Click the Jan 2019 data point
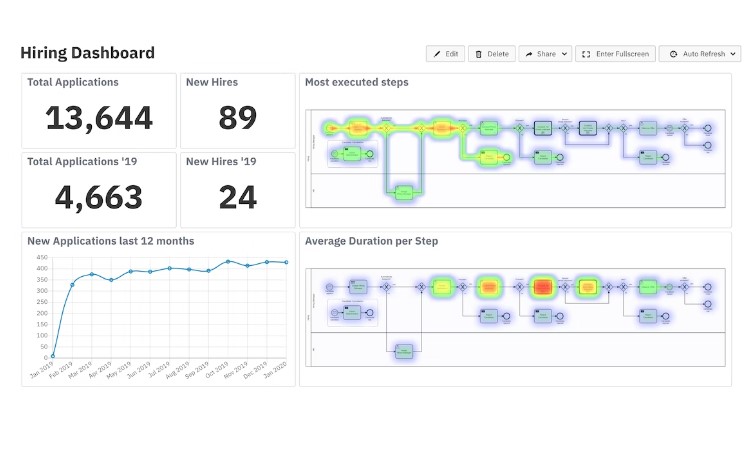 53,356
